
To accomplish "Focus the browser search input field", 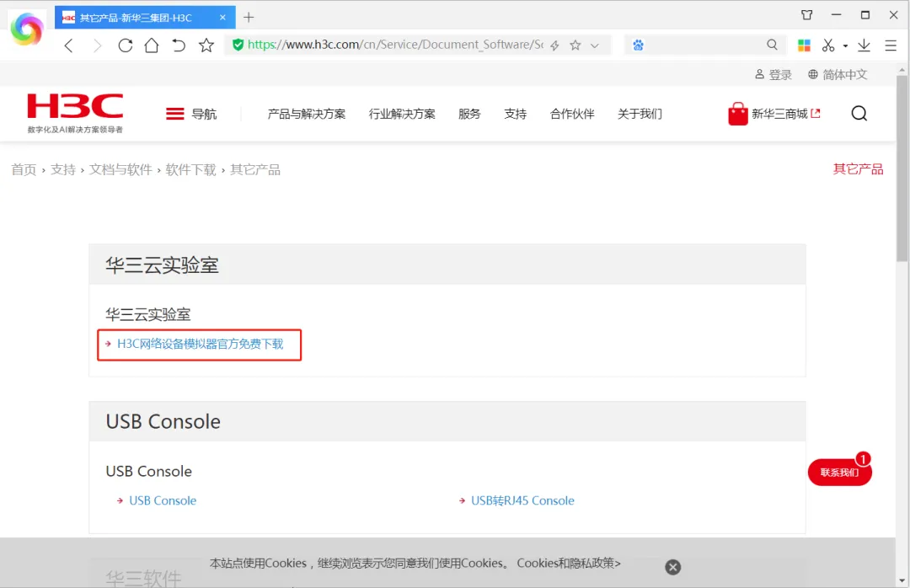I will click(705, 45).
